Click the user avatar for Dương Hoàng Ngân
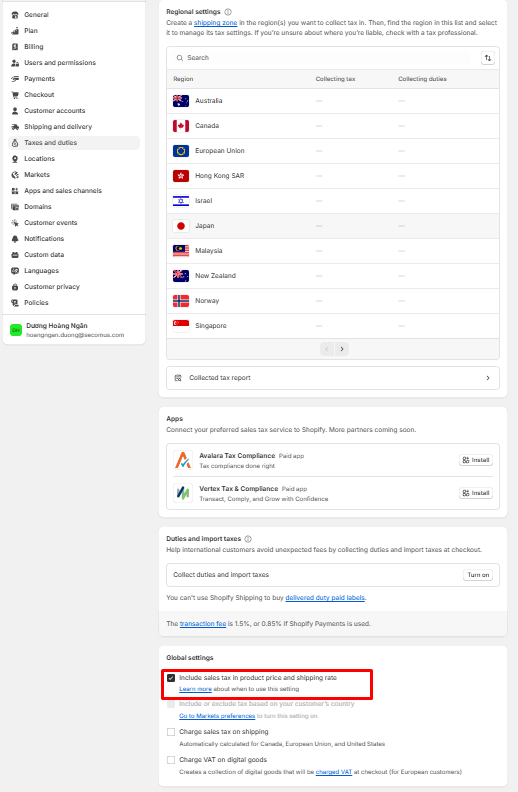This screenshot has width=518, height=792. point(16,330)
